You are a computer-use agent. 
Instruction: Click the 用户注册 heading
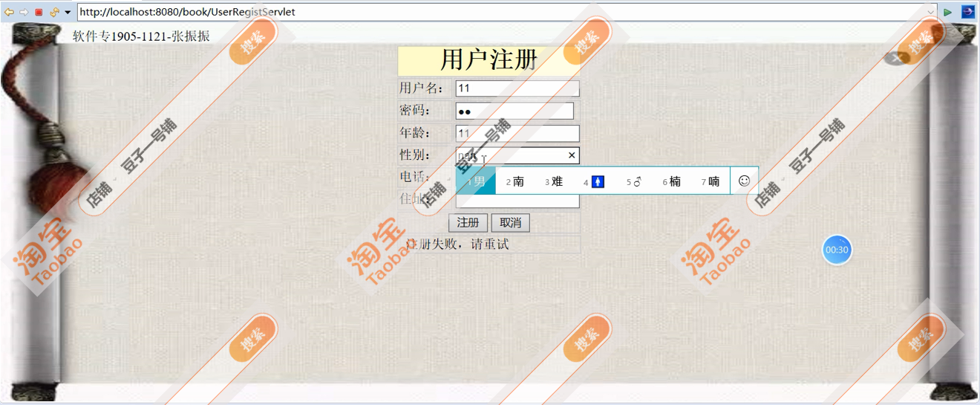pos(489,59)
